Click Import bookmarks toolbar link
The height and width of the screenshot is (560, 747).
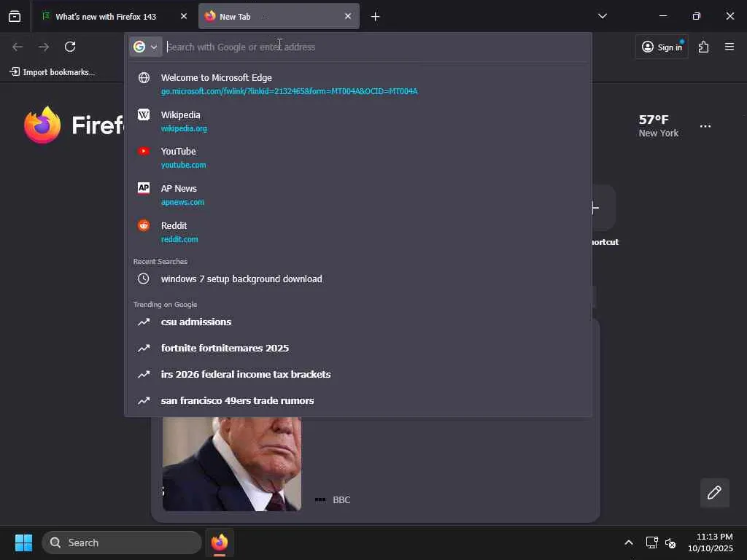pyautogui.click(x=53, y=72)
